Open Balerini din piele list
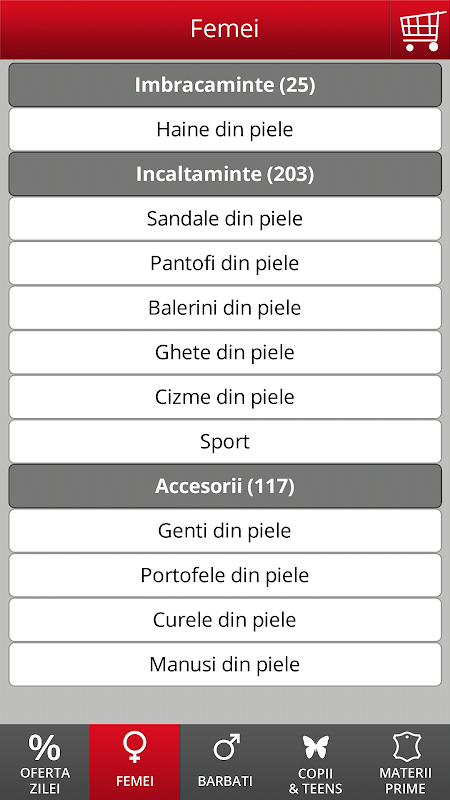450x800 pixels. (225, 308)
